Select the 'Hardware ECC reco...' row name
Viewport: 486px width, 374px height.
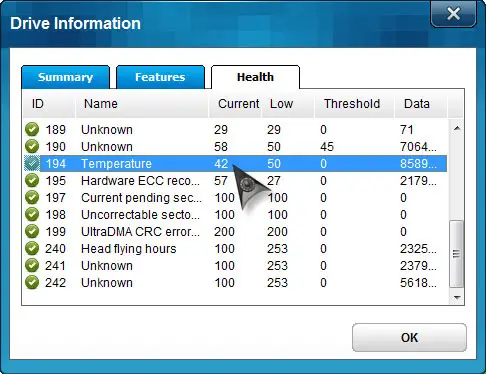point(140,181)
